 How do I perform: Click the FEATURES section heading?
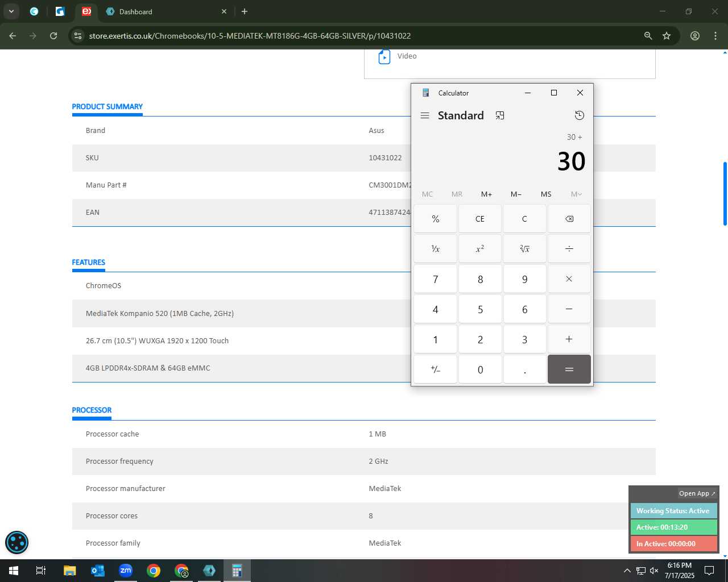(88, 263)
